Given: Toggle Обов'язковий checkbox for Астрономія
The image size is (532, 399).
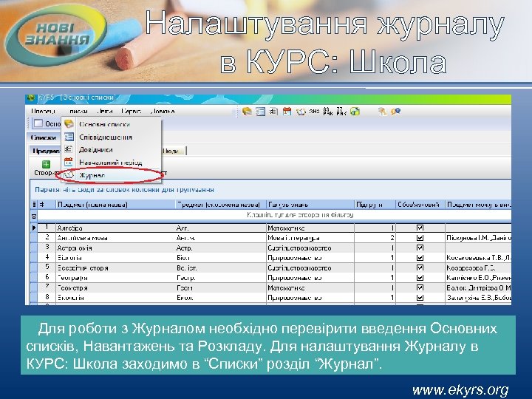Looking at the screenshot, I should (x=420, y=248).
